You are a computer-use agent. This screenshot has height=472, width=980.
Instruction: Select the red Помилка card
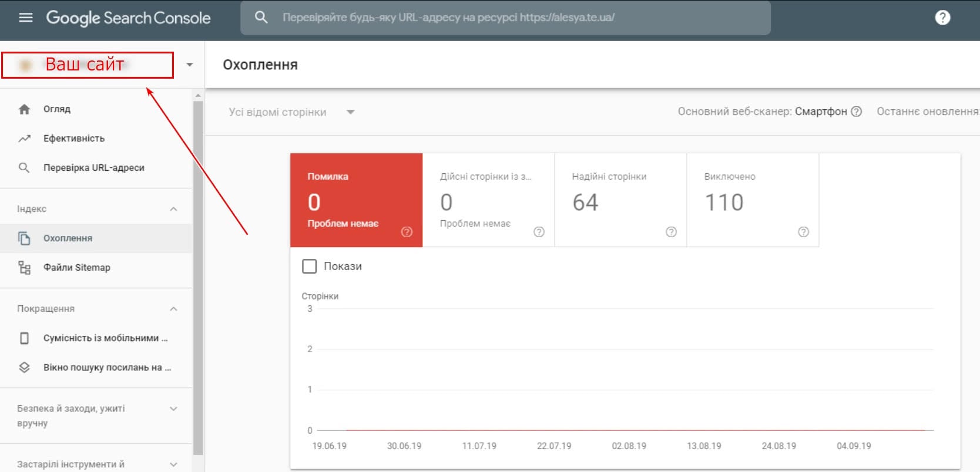[356, 200]
